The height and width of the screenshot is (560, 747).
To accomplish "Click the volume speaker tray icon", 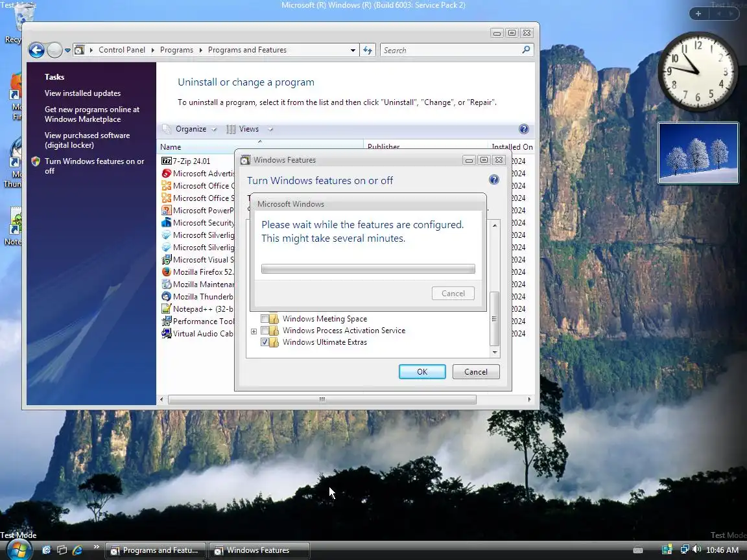I will (697, 550).
